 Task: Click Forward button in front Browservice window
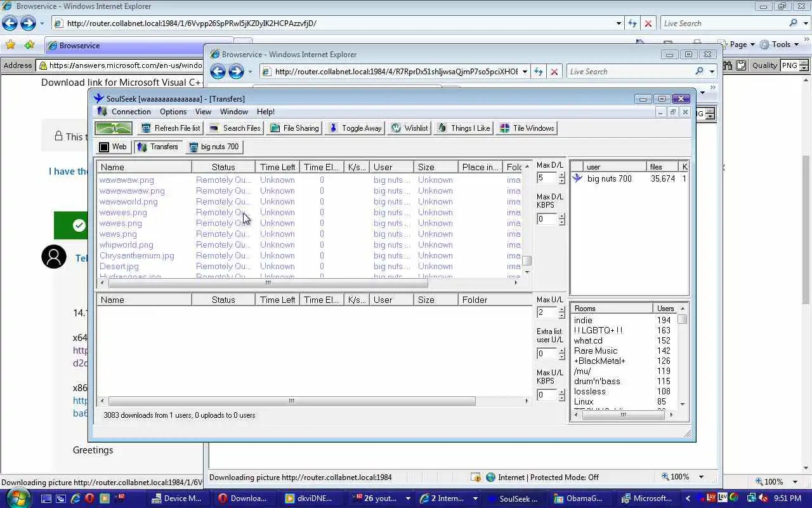tap(236, 71)
